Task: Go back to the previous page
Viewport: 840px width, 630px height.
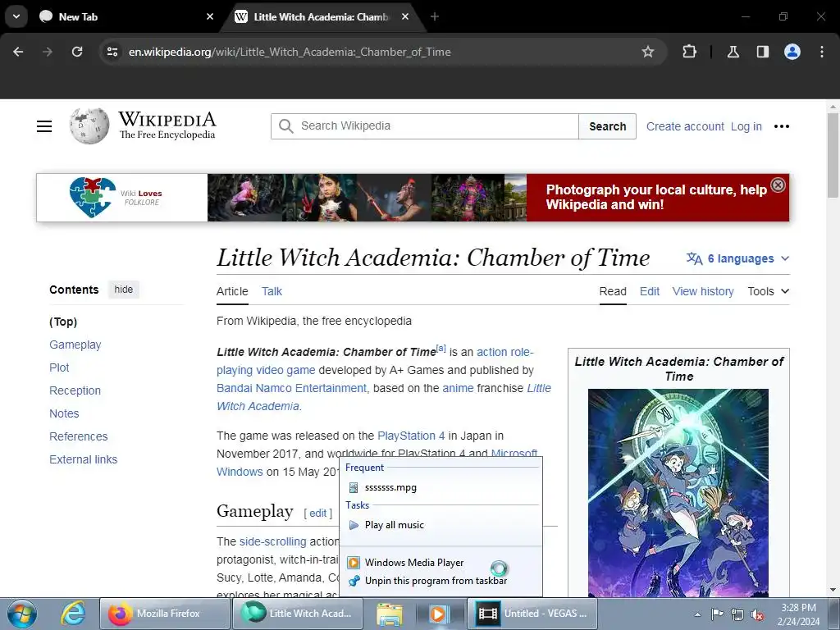Action: click(x=18, y=52)
